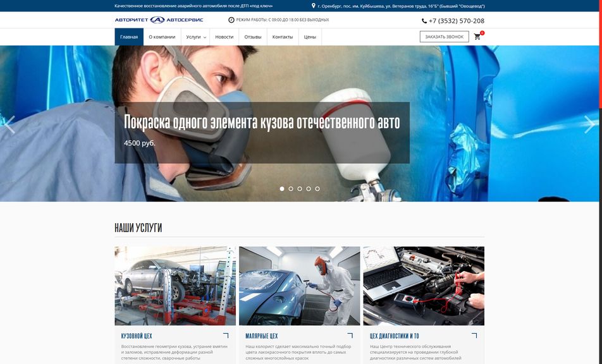Click the phone handset icon
Viewport: 602px width, 364px height.
(424, 21)
